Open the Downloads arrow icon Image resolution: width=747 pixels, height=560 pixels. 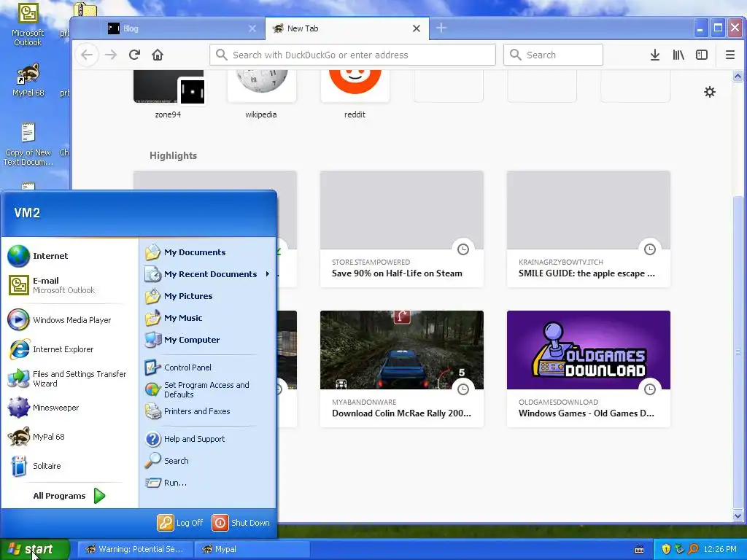tap(655, 55)
